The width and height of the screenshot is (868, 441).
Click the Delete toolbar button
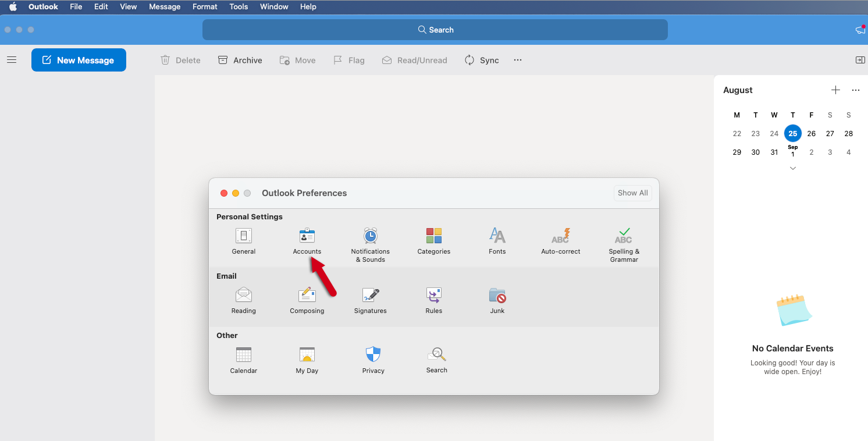pyautogui.click(x=180, y=60)
